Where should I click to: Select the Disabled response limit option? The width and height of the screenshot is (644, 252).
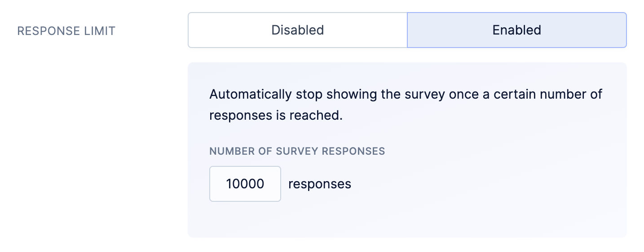tap(297, 30)
